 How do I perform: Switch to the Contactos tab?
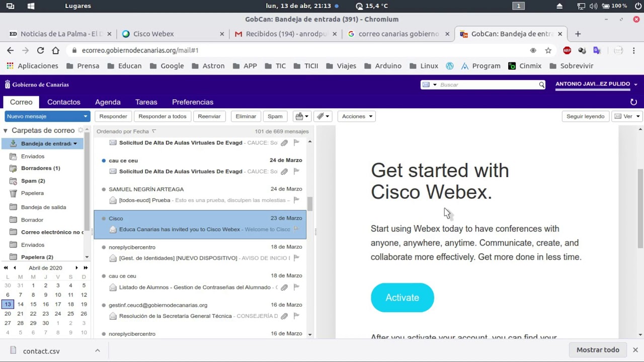pos(64,102)
